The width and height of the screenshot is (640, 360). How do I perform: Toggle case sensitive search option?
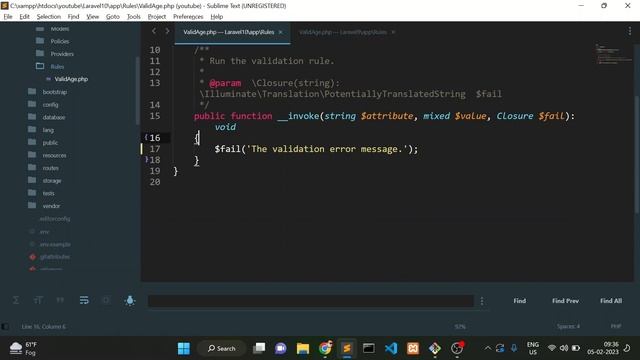pos(38,300)
